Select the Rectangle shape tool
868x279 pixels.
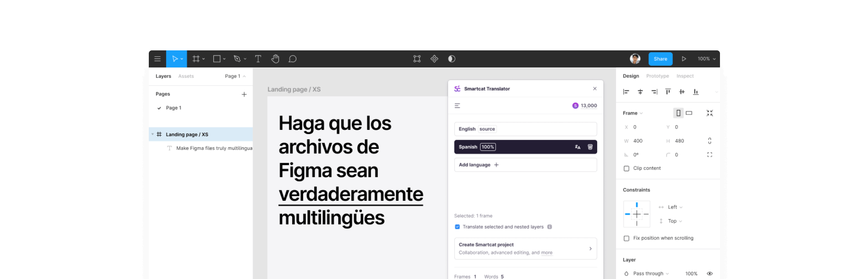217,59
